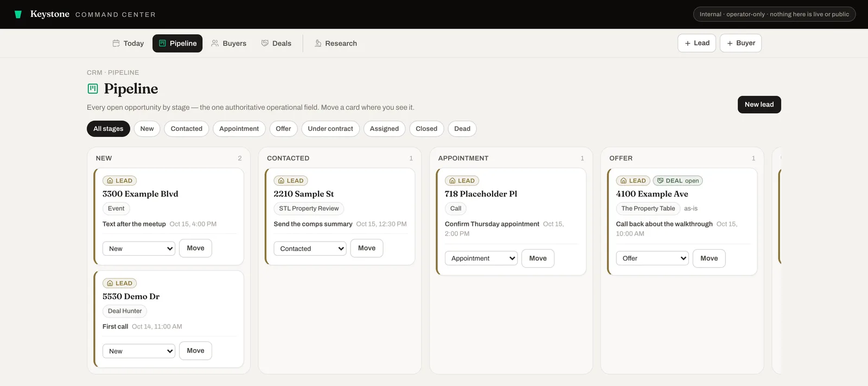This screenshot has width=868, height=386.
Task: Click Move on 2210 Sample St card
Action: click(367, 248)
